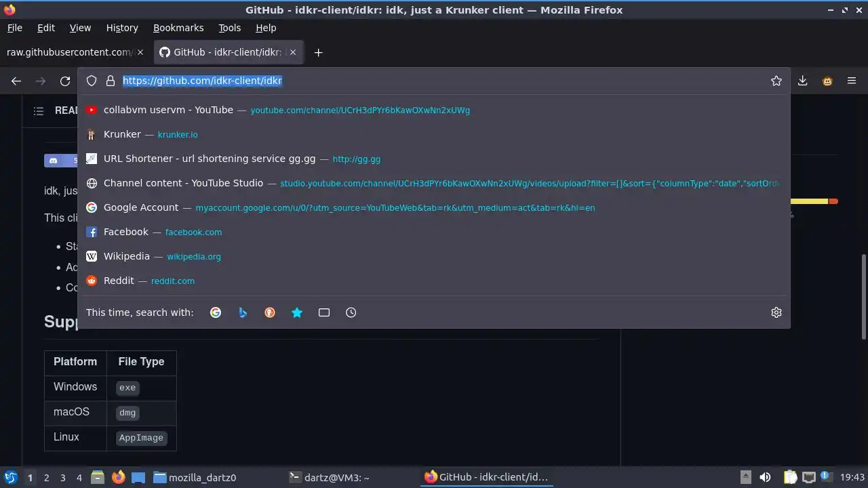Open search settings gear in dropdown

coord(776,312)
